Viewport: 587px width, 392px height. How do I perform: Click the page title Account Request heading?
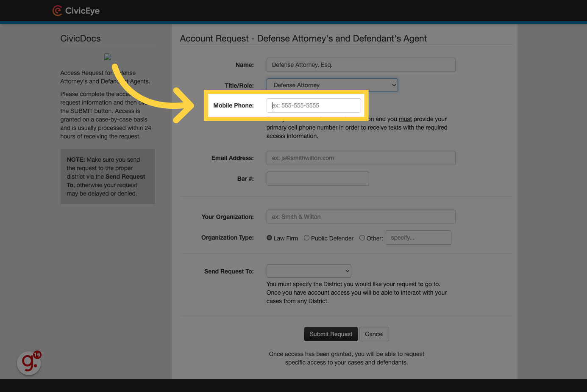[x=303, y=39]
